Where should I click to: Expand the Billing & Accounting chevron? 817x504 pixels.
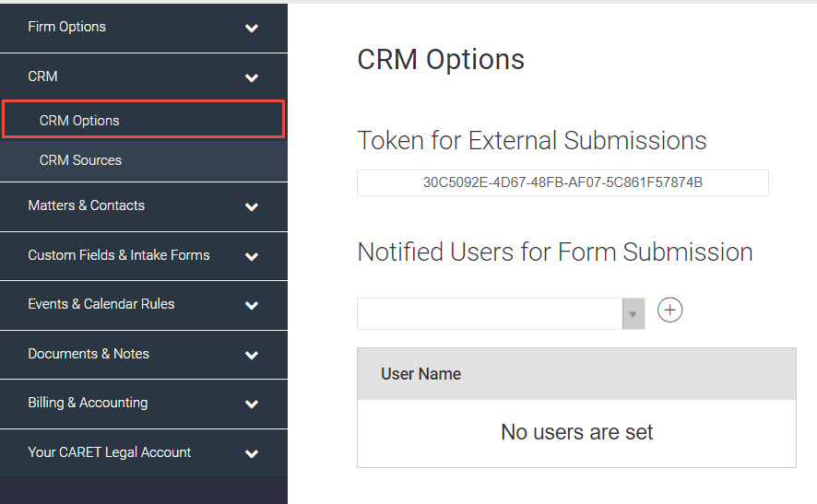point(252,404)
